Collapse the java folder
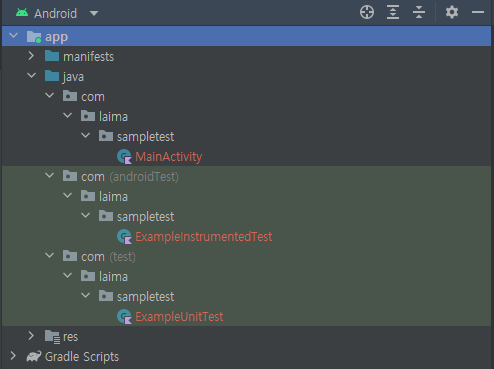 tap(32, 76)
